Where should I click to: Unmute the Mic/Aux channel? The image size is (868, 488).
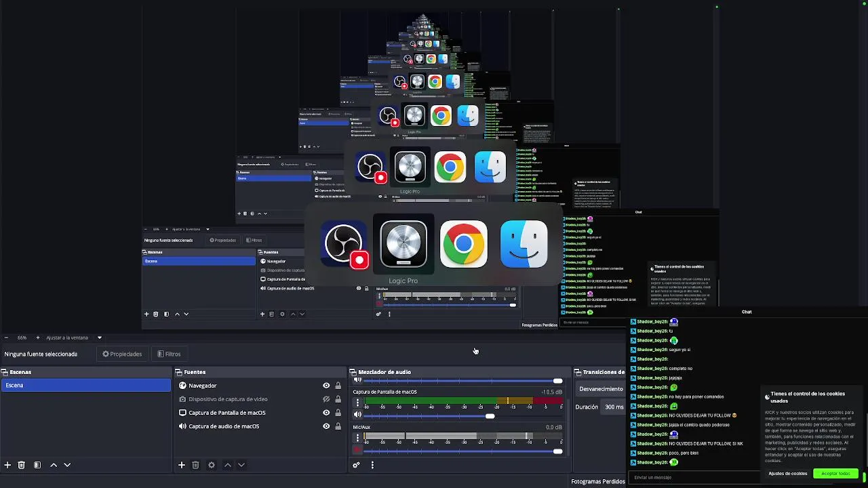pos(357,450)
